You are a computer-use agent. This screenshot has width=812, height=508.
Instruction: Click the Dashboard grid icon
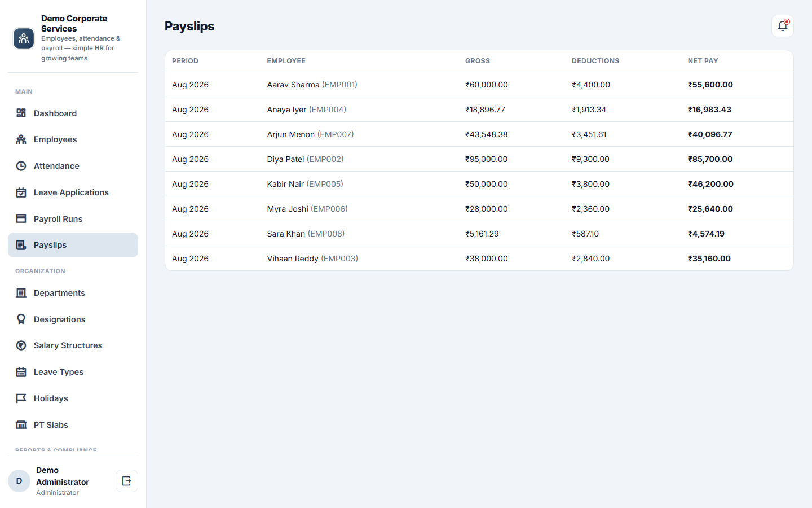pos(21,113)
